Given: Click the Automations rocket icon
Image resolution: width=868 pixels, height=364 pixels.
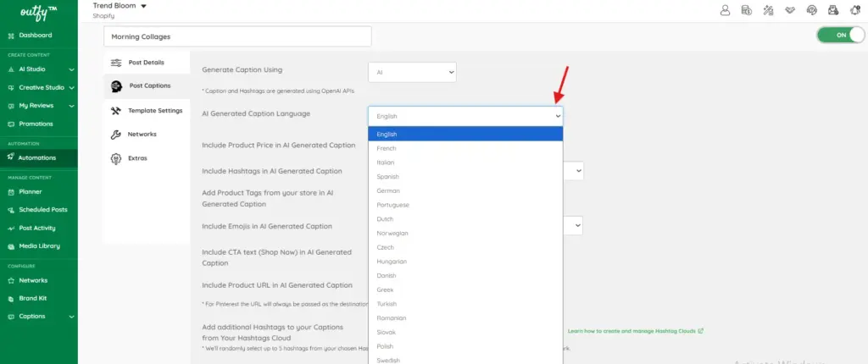Looking at the screenshot, I should click(11, 157).
